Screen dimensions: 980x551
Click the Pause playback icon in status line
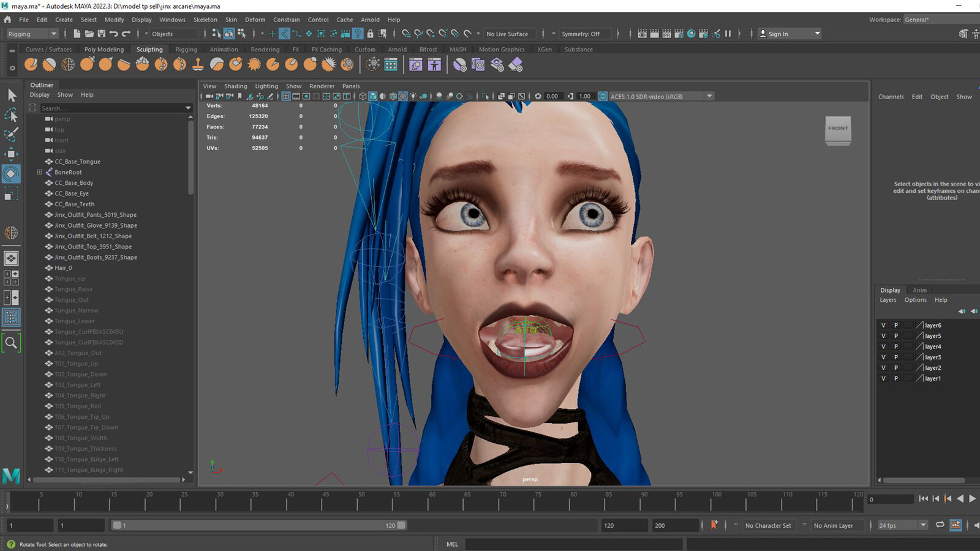(728, 34)
